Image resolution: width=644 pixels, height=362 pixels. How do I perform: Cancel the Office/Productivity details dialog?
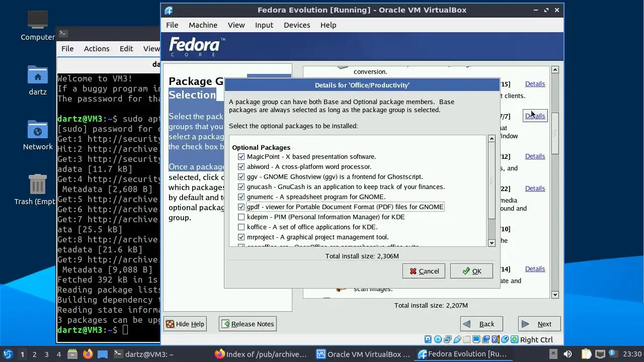(424, 271)
